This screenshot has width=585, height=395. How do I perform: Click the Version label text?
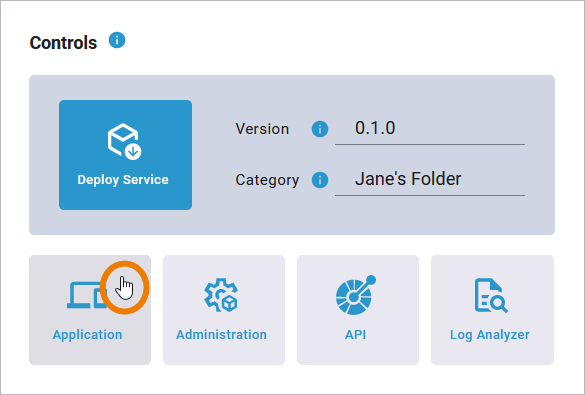pyautogui.click(x=262, y=129)
